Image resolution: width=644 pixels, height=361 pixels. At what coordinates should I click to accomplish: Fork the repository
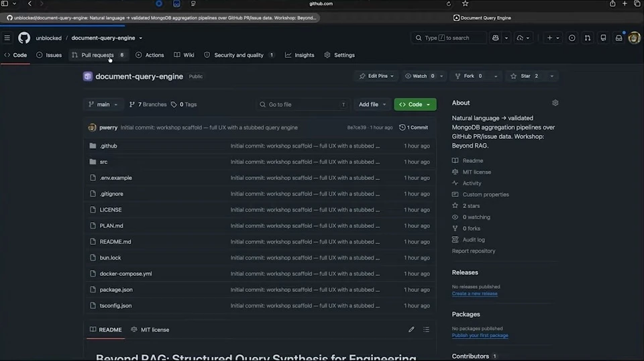(469, 76)
